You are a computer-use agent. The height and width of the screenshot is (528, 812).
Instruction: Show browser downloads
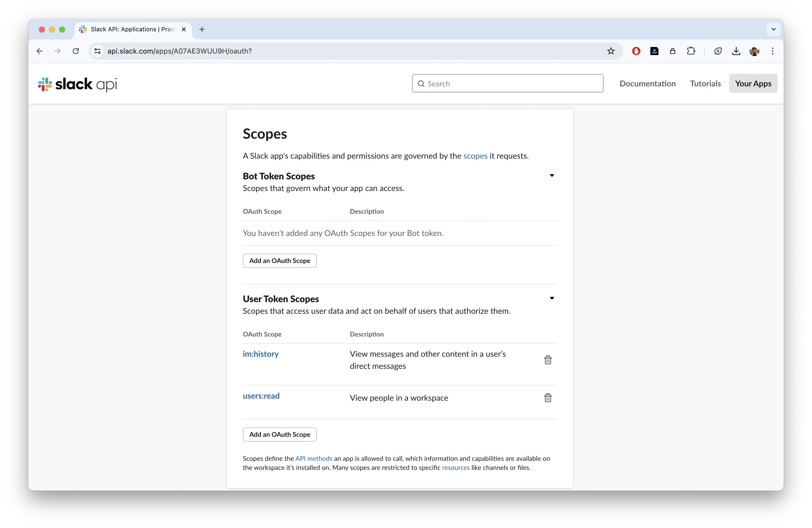coord(736,51)
